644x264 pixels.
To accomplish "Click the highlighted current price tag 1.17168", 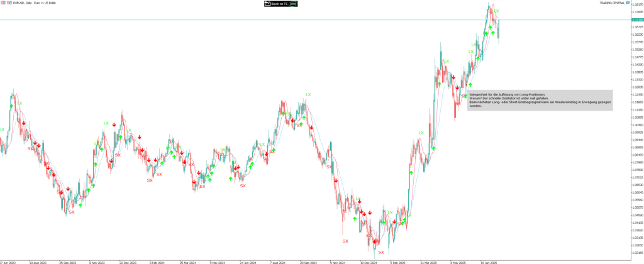I will (x=638, y=19).
